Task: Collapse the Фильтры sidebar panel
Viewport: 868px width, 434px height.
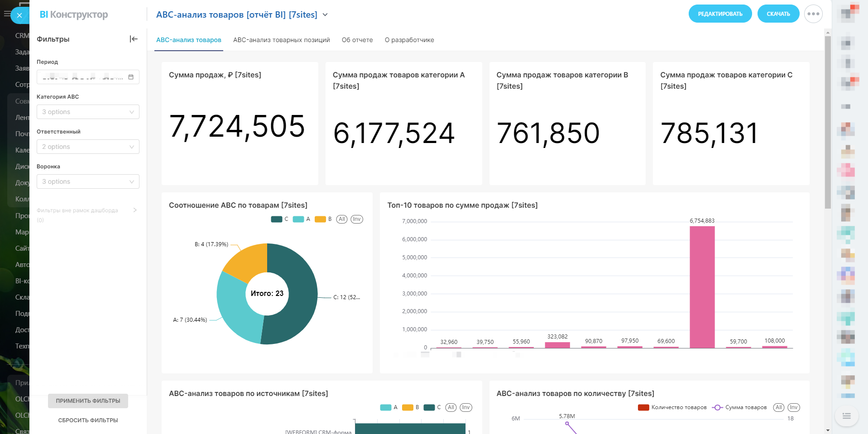Action: coord(134,39)
